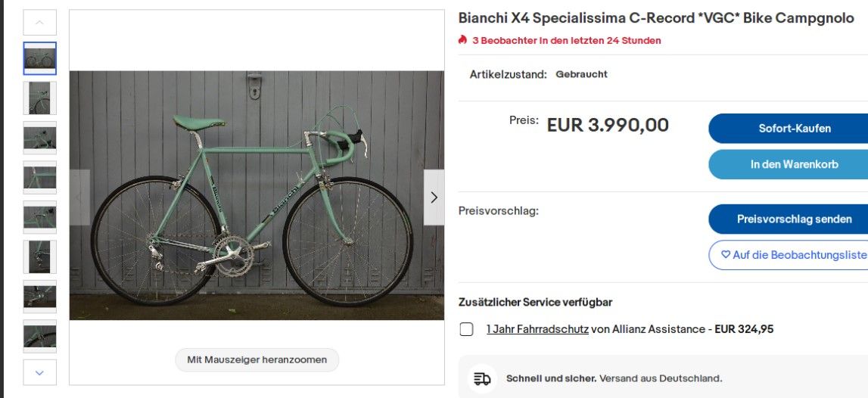Click heart icon on Auf die Beobachtungsliste

pos(726,255)
